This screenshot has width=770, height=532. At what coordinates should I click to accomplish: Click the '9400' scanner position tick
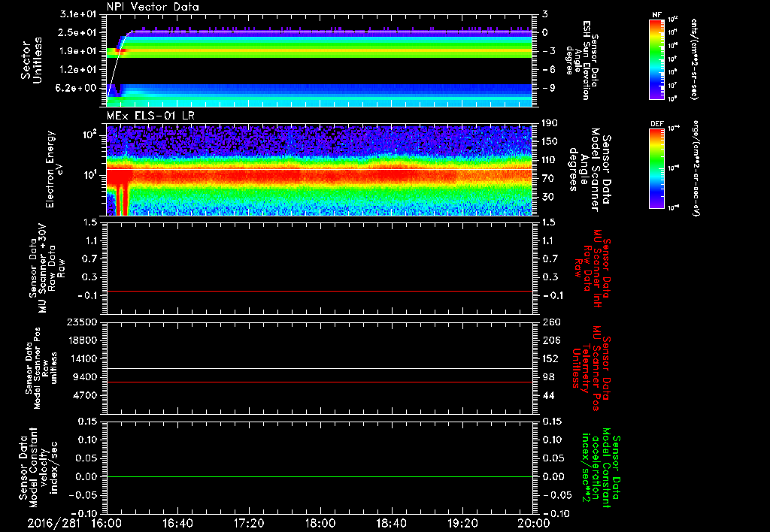coord(84,377)
